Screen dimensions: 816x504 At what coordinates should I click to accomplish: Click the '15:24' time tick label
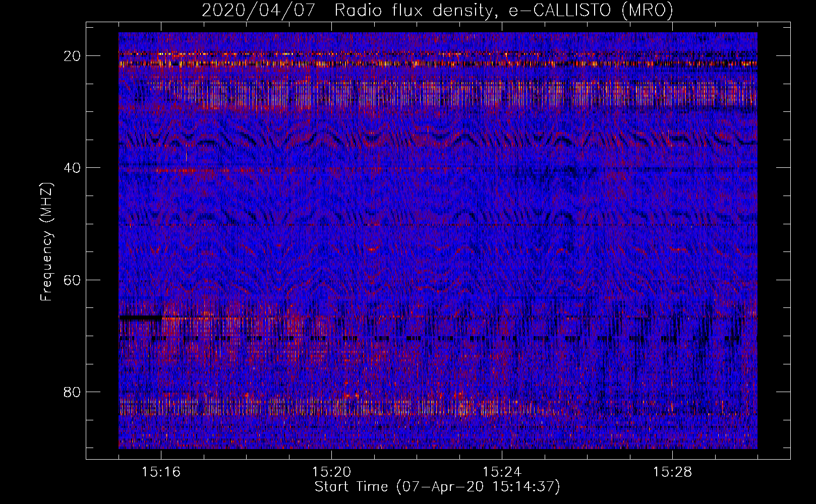pos(502,472)
